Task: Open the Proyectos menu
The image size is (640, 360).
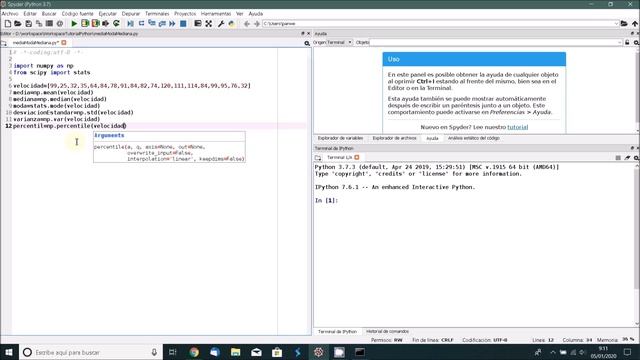Action: click(x=185, y=13)
